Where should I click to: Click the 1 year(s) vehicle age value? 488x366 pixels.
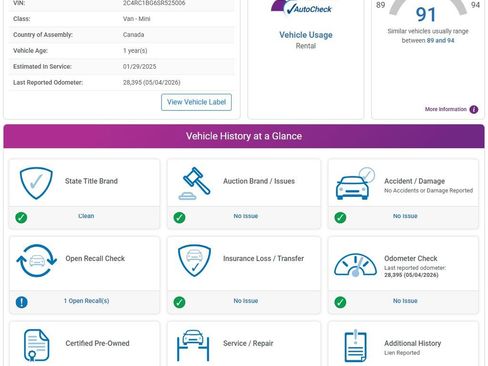tap(135, 51)
